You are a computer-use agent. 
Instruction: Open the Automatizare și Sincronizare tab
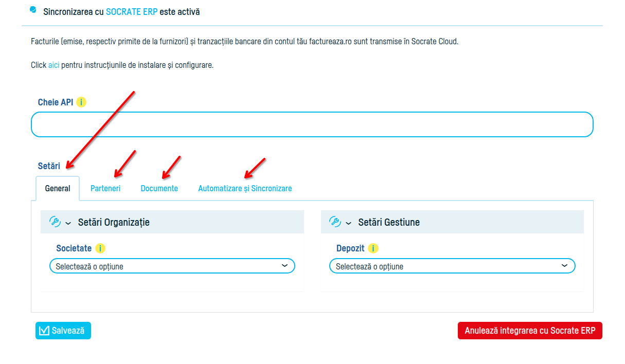(245, 188)
